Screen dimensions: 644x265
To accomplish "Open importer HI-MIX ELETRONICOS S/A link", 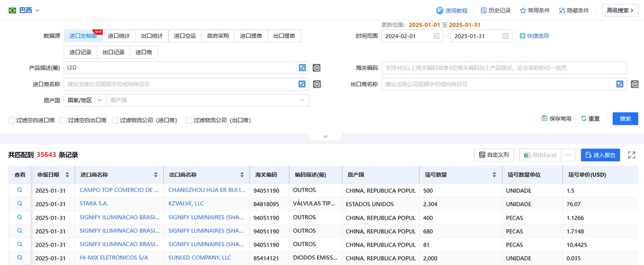I will pyautogui.click(x=114, y=258).
